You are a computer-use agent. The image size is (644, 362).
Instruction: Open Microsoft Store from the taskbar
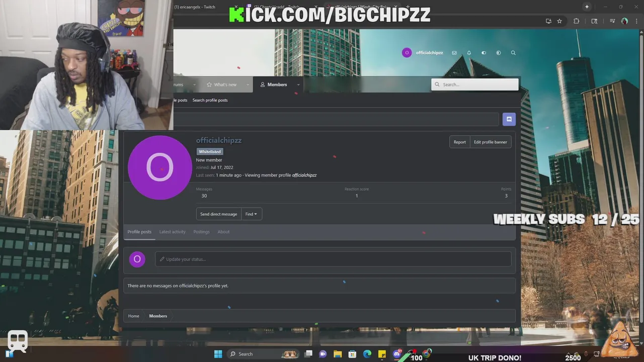(352, 354)
